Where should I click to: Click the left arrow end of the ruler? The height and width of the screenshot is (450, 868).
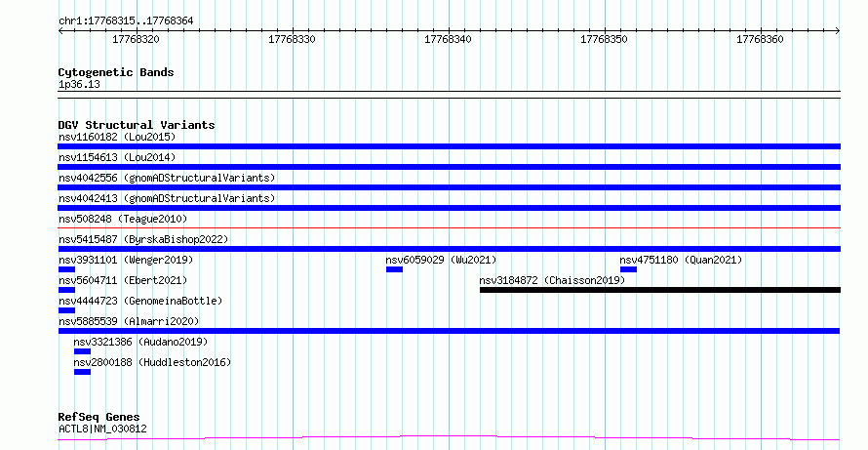pos(60,31)
